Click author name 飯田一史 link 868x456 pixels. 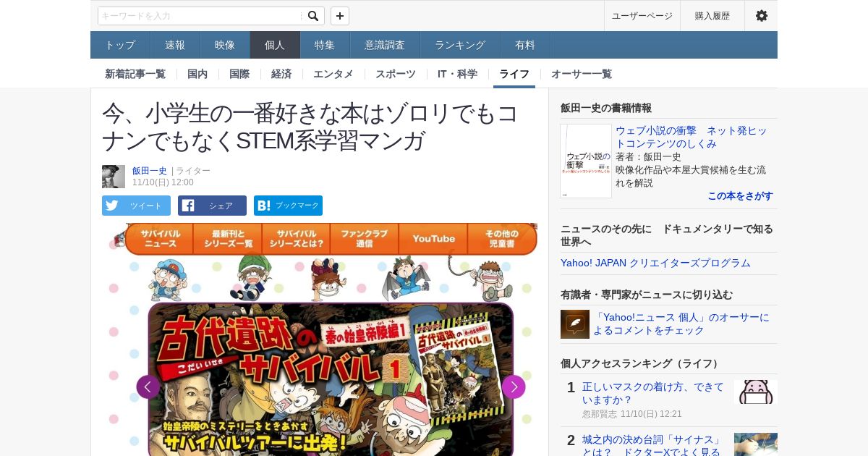[150, 171]
